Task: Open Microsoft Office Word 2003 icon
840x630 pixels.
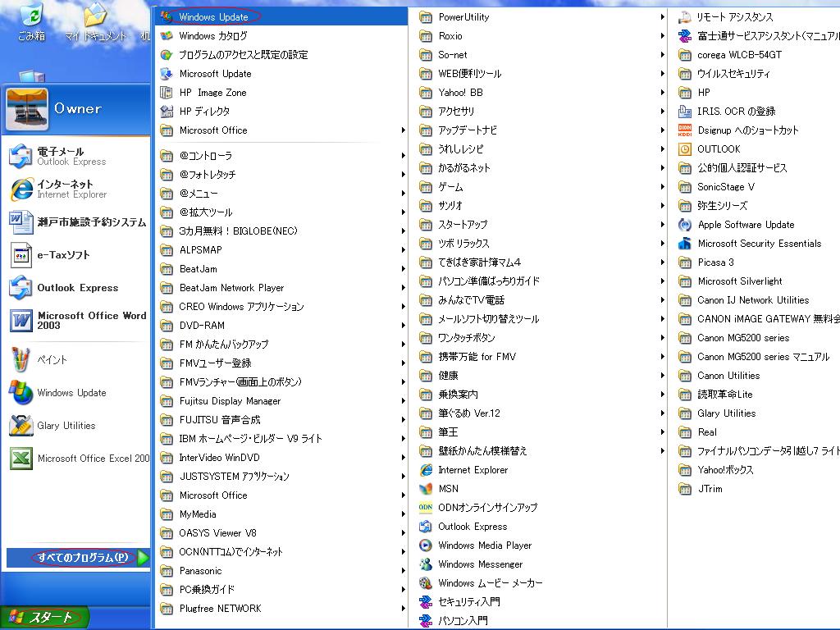Action: pyautogui.click(x=21, y=321)
